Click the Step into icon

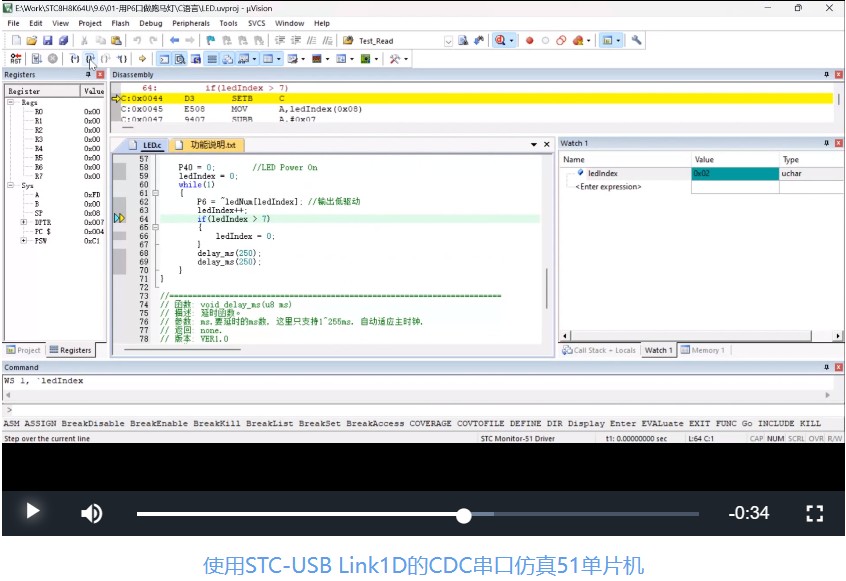(74, 59)
